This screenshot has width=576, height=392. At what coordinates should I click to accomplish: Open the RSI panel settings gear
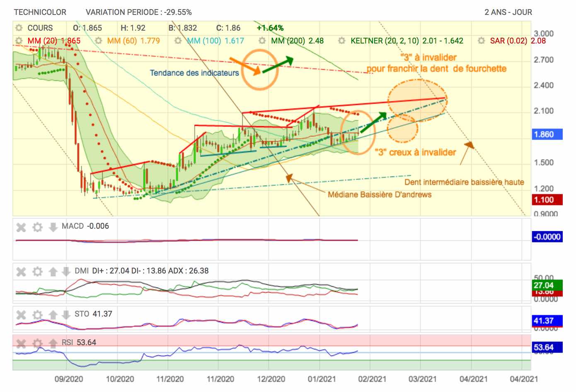37,344
